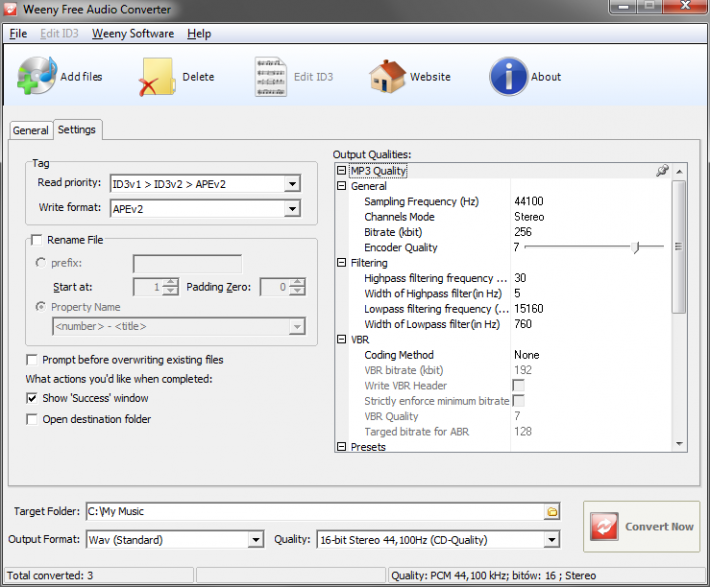Click the pin icon in Output Qualities
The height and width of the screenshot is (587, 710).
(662, 171)
